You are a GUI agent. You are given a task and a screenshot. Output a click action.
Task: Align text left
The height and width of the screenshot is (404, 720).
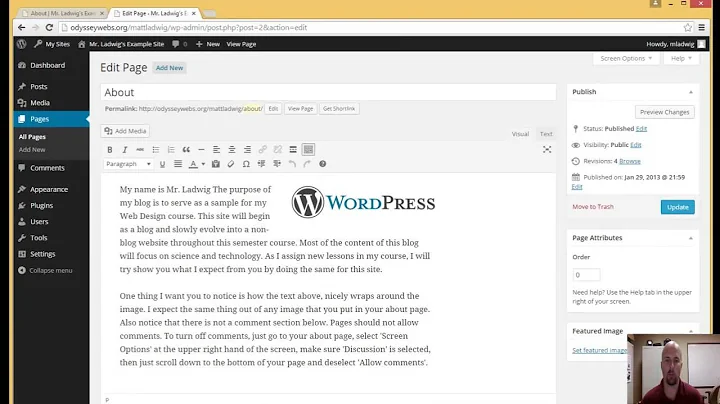216,150
